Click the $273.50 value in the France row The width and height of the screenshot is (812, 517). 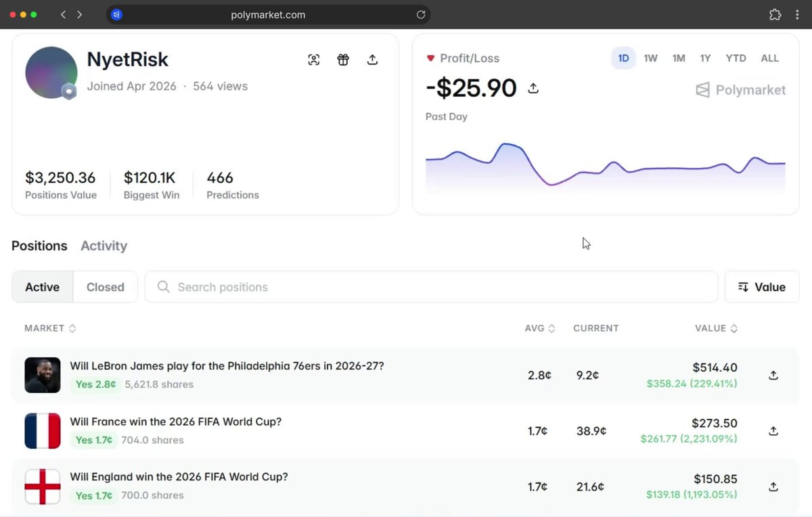[x=715, y=424]
